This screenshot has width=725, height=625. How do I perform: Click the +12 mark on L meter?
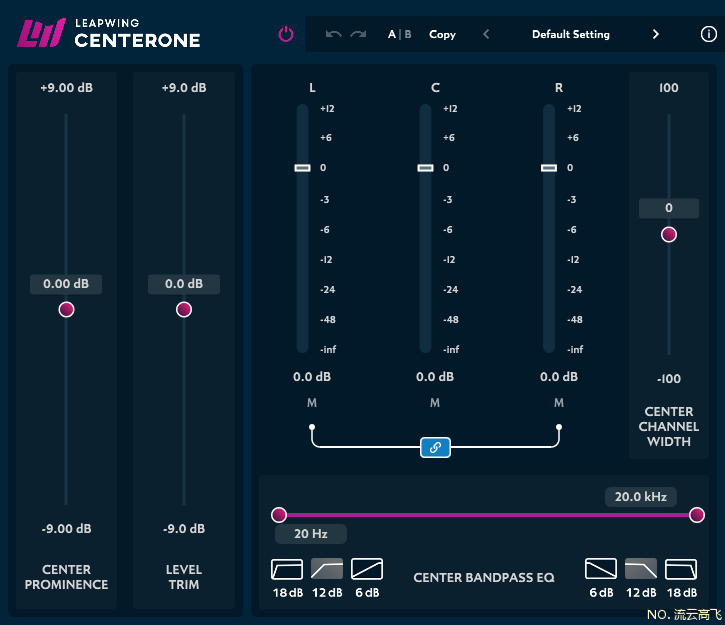(x=327, y=109)
